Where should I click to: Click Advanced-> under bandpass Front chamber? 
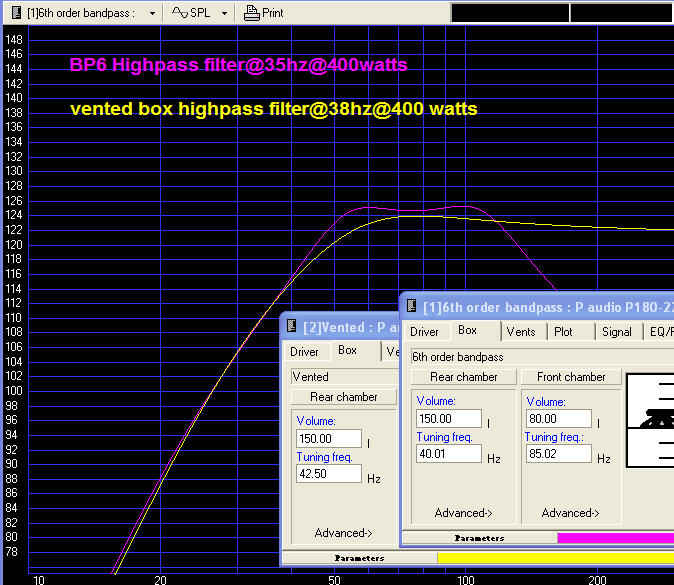(x=570, y=513)
